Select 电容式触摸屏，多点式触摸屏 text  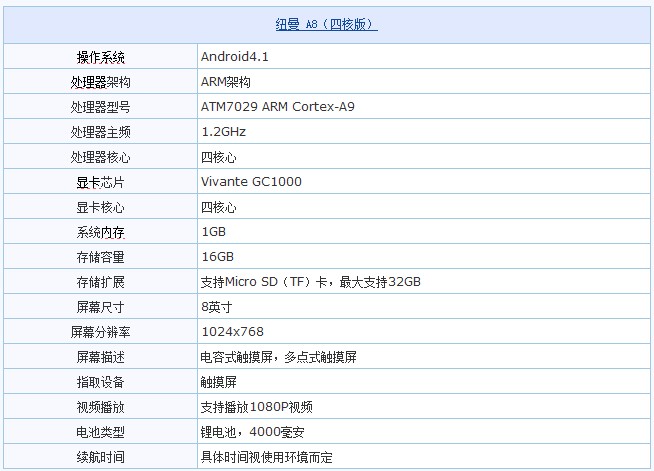278,357
